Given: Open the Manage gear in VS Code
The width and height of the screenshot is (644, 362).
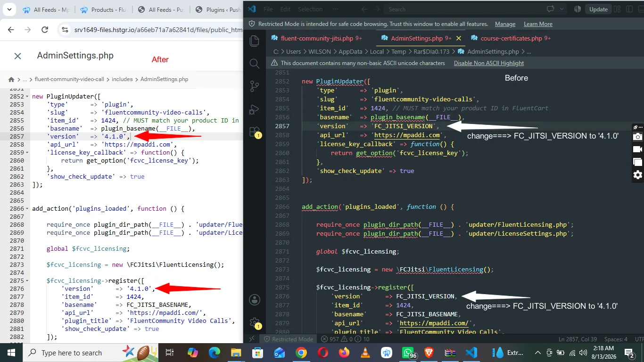Looking at the screenshot, I should point(255,322).
